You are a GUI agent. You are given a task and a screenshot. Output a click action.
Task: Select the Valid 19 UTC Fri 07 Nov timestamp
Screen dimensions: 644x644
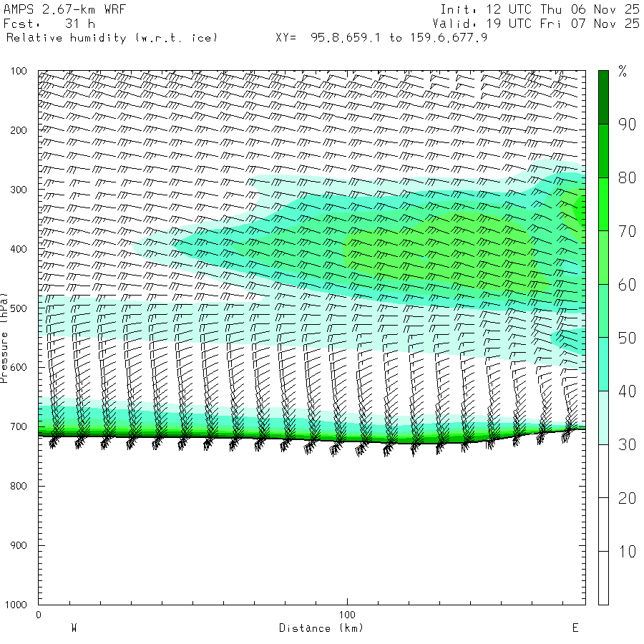tap(540, 24)
